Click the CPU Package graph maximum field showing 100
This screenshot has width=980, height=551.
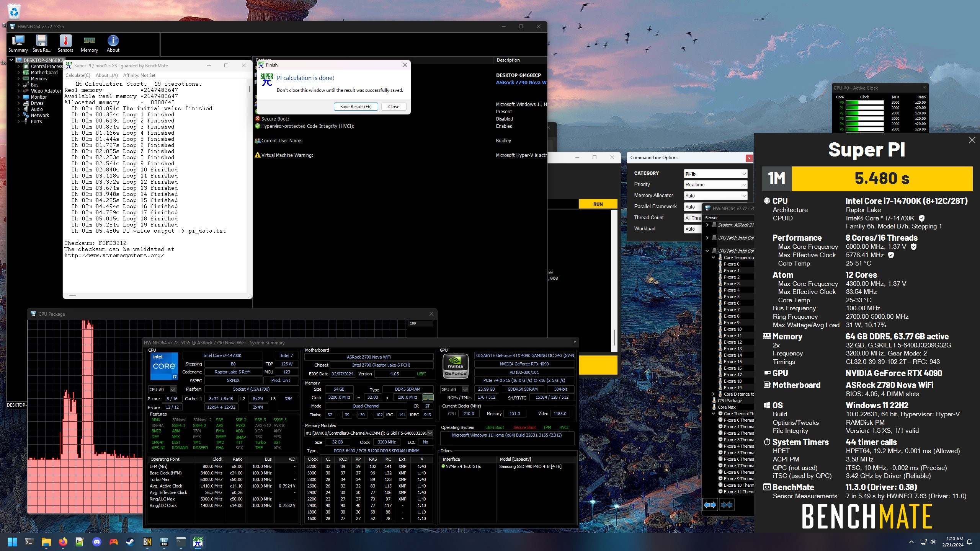click(x=420, y=323)
